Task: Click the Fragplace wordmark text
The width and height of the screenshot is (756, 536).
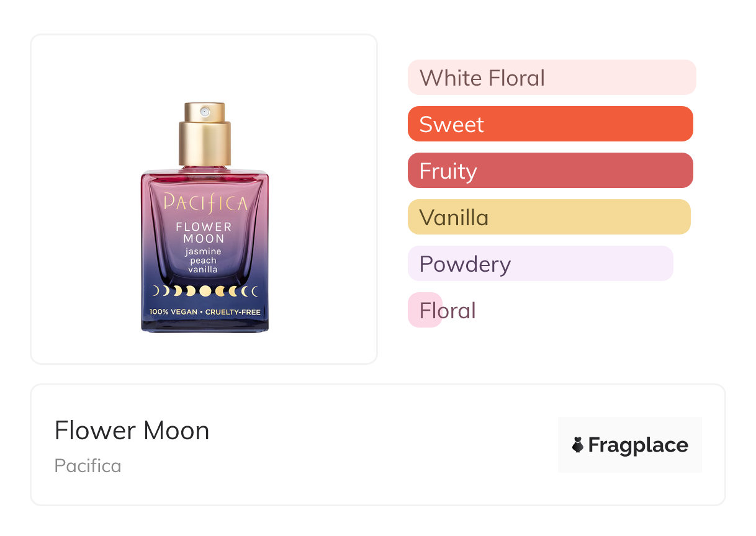Action: point(638,445)
